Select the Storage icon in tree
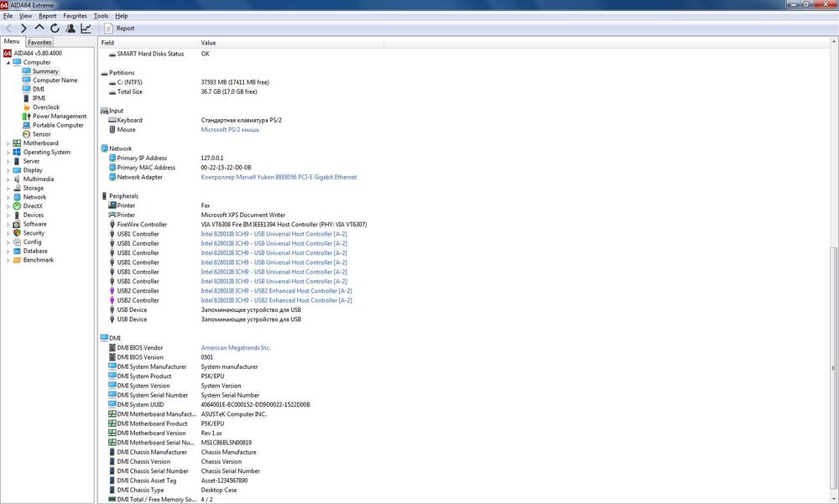This screenshot has height=504, width=839. pyautogui.click(x=17, y=189)
